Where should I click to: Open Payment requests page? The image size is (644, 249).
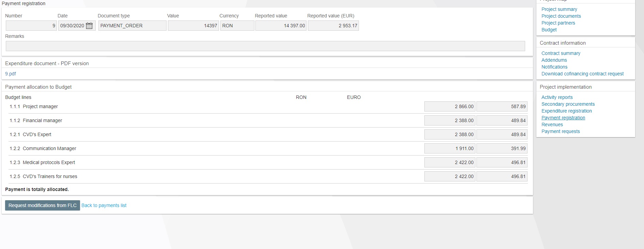click(561, 131)
